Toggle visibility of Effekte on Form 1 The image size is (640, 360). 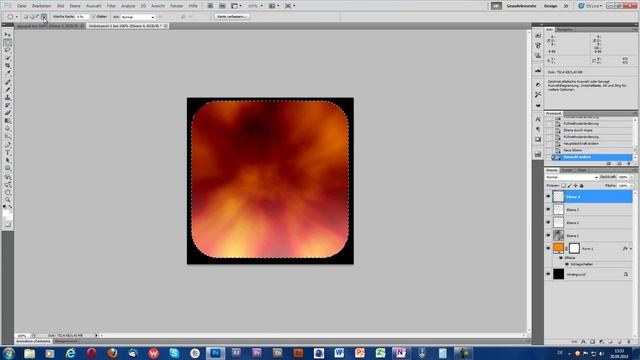click(561, 258)
